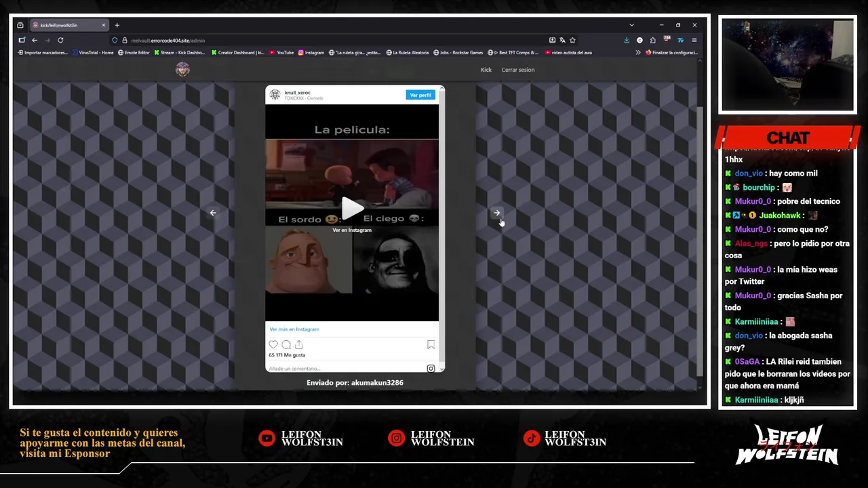
Task: Click the sidebar toggle icon
Action: (22, 40)
